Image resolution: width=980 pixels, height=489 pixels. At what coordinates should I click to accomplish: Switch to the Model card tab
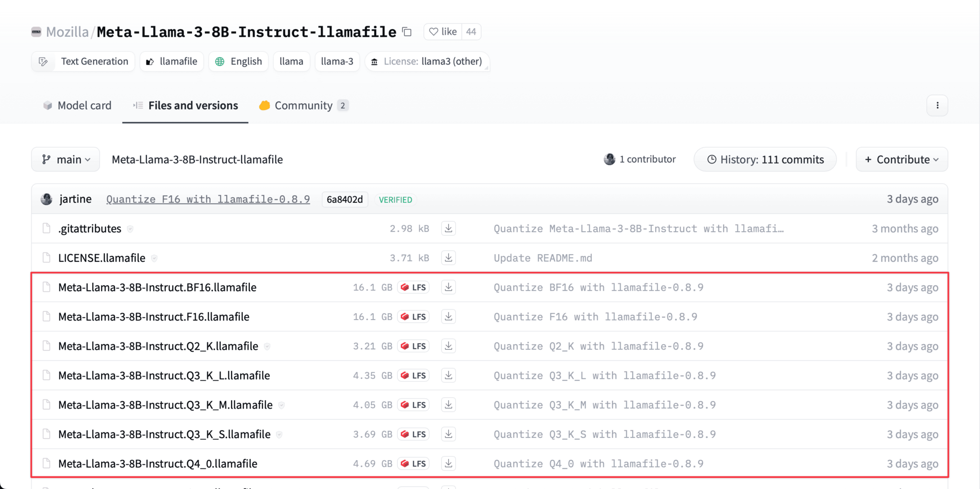click(77, 106)
